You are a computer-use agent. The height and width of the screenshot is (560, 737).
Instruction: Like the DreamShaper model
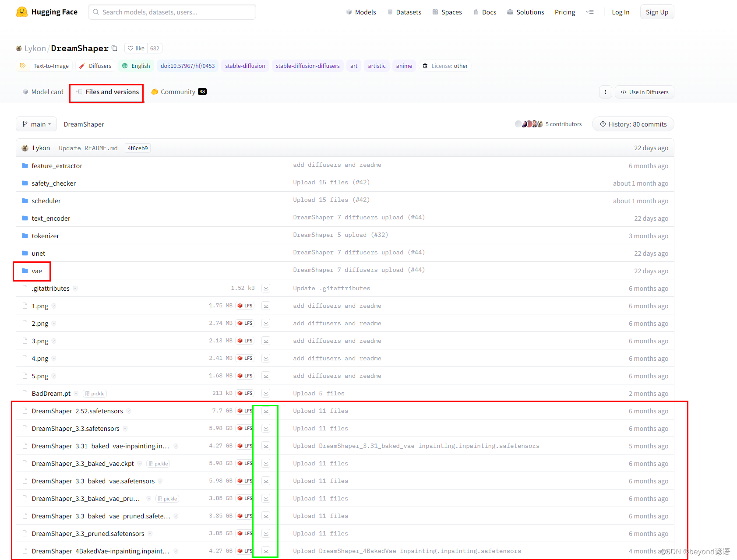click(x=136, y=48)
